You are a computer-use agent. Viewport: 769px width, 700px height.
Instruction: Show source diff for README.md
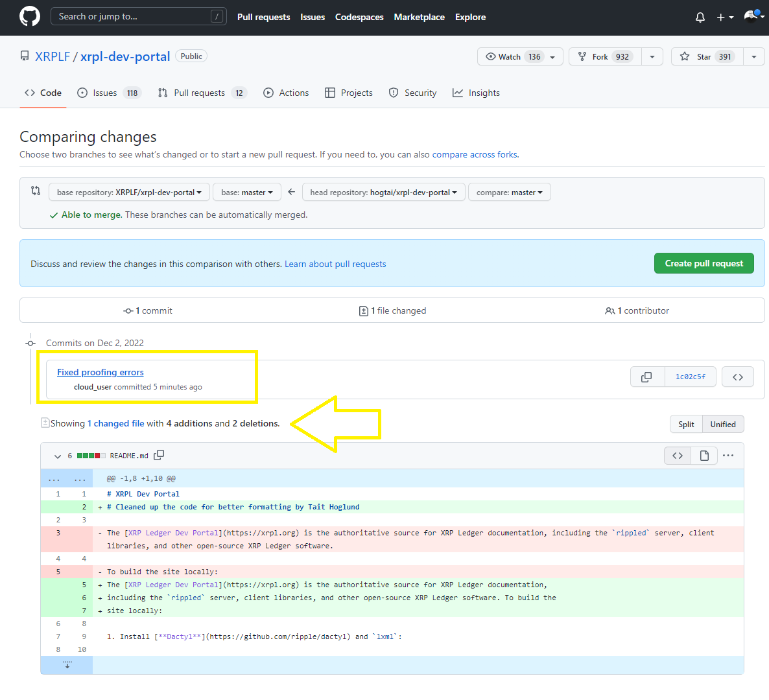[x=678, y=456]
